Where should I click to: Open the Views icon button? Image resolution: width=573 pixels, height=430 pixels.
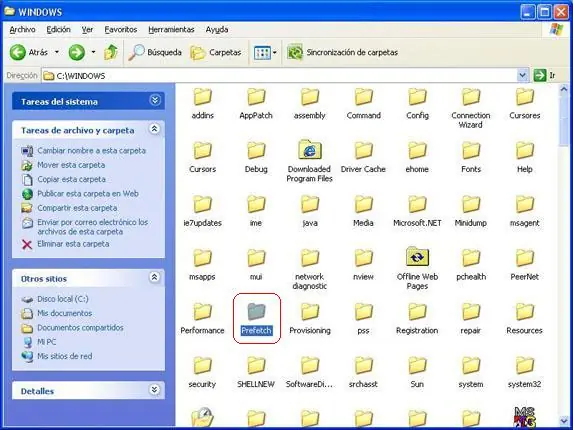point(262,53)
